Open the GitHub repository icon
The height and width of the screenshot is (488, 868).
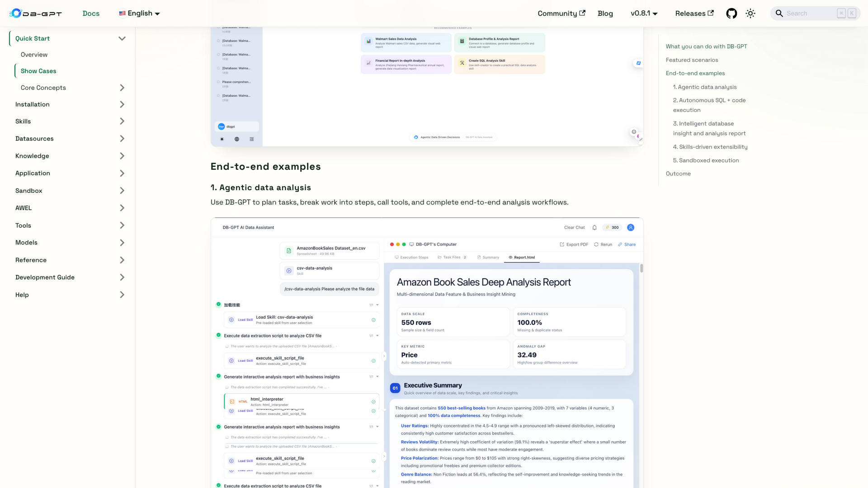[x=731, y=14]
